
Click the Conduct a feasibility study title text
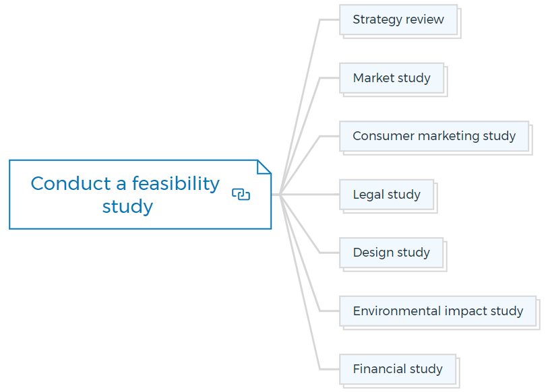(125, 195)
